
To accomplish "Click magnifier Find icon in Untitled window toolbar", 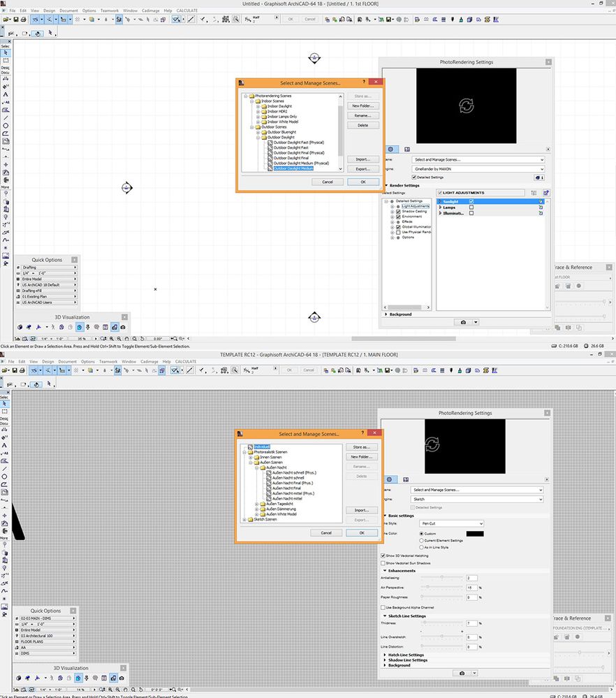I will tap(235, 20).
